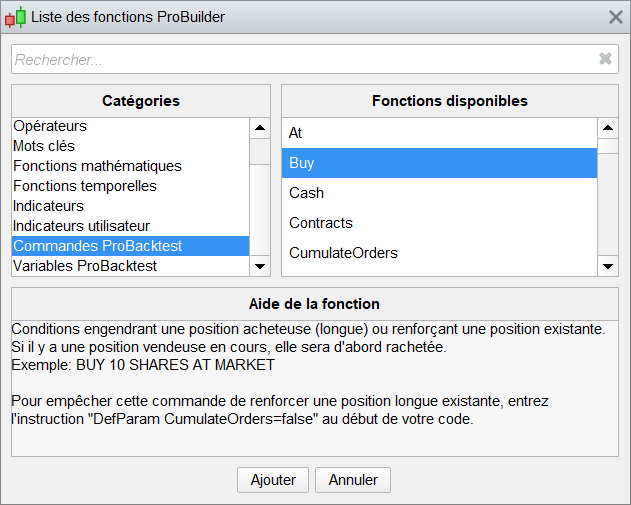Close the ProBuilder functions list dialog
Viewport: 631px width, 505px height.
(x=615, y=17)
